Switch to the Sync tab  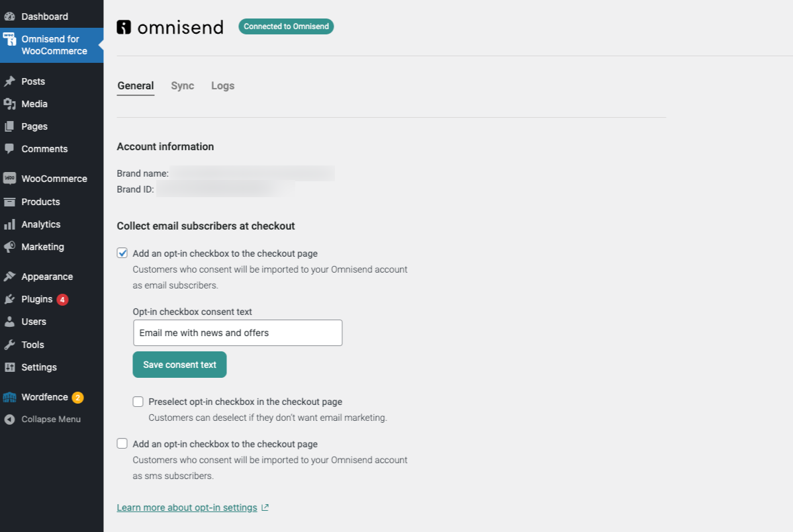[182, 86]
